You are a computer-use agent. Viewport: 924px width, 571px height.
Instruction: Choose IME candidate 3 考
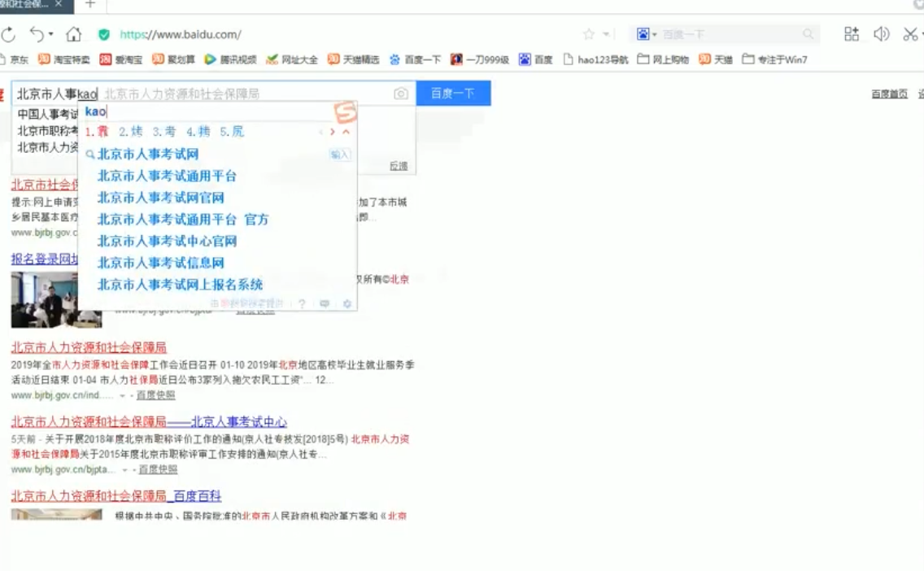click(164, 132)
